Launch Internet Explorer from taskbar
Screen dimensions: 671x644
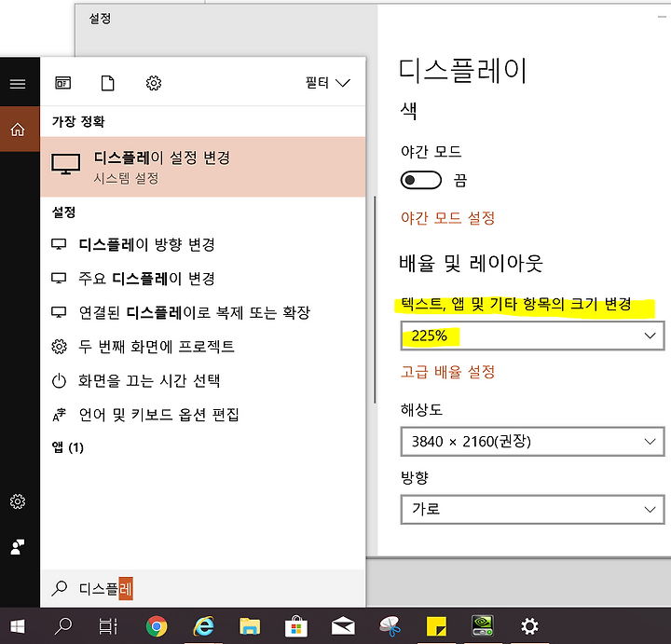tap(203, 627)
